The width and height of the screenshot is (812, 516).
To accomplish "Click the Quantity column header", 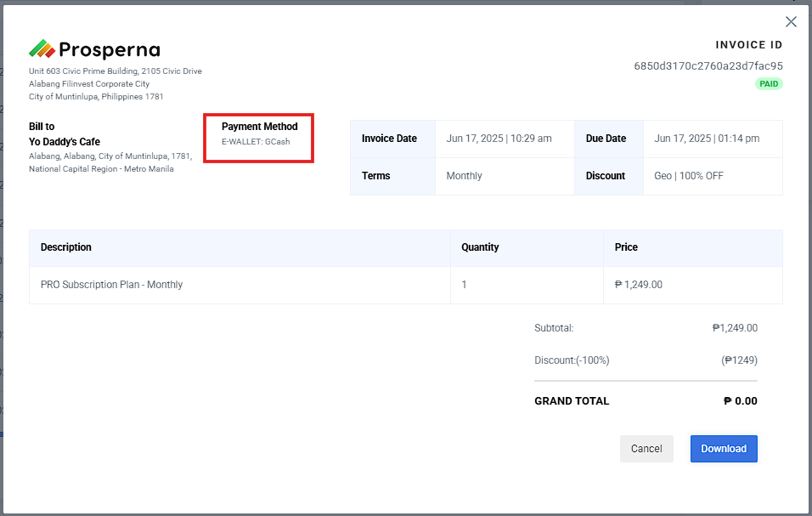I will [480, 247].
